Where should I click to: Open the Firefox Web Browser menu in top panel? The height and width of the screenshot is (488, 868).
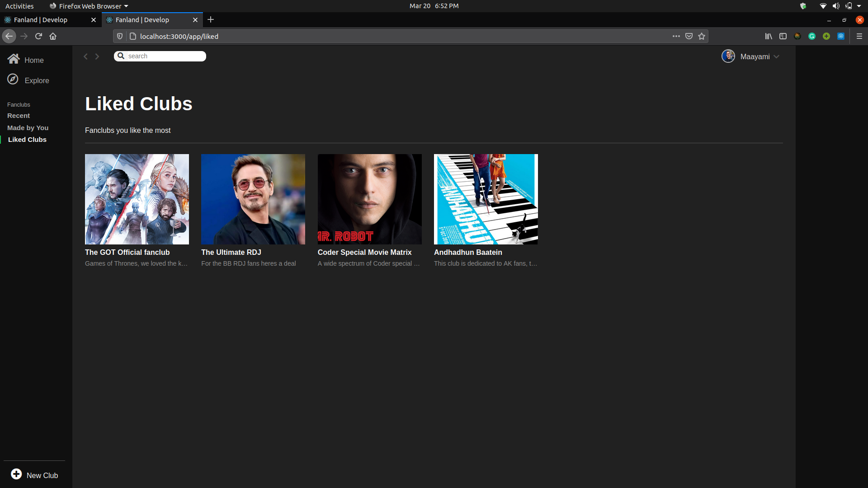click(x=88, y=6)
